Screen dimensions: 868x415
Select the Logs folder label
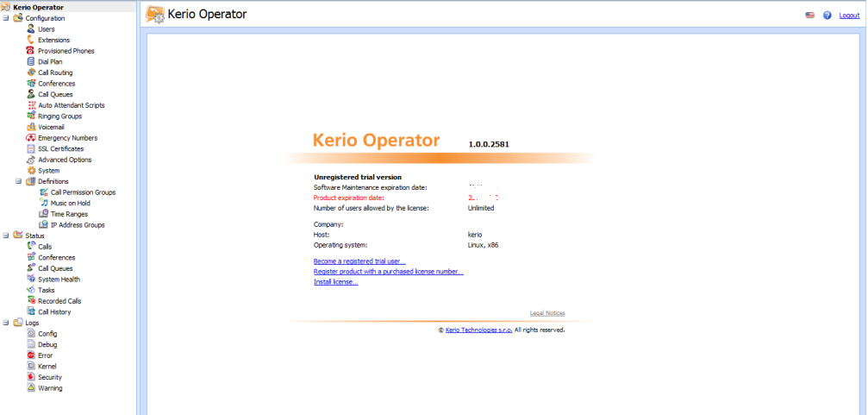32,323
